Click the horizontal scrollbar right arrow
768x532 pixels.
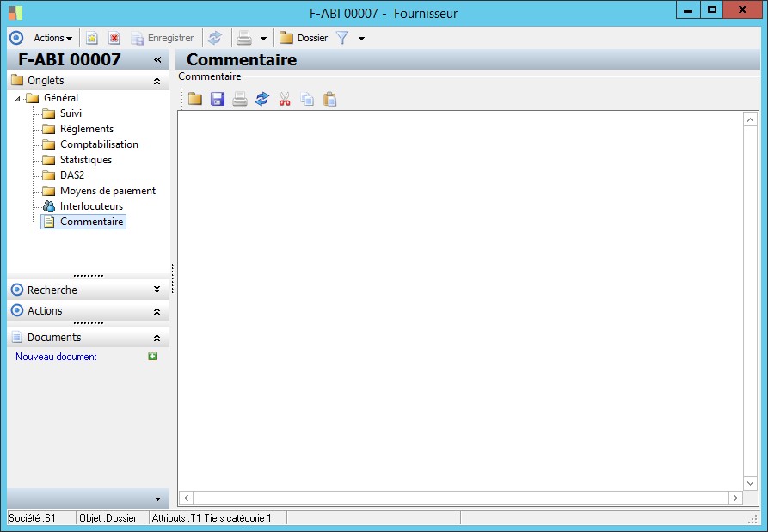pyautogui.click(x=735, y=498)
